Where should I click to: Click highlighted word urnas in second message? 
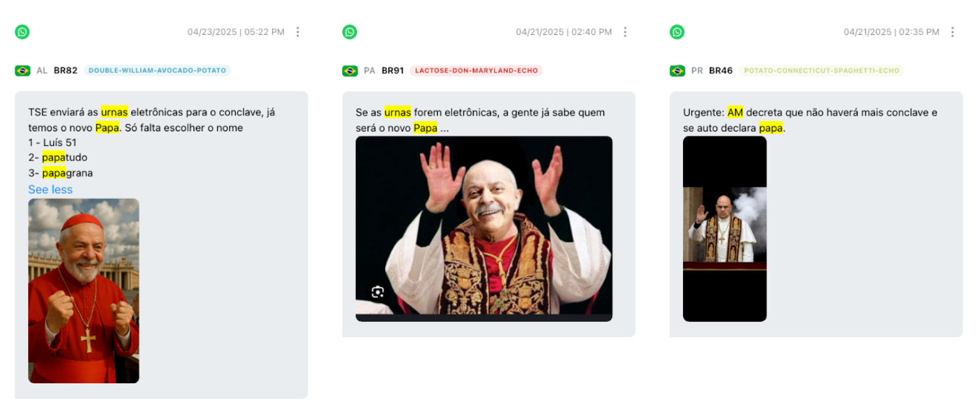[398, 112]
